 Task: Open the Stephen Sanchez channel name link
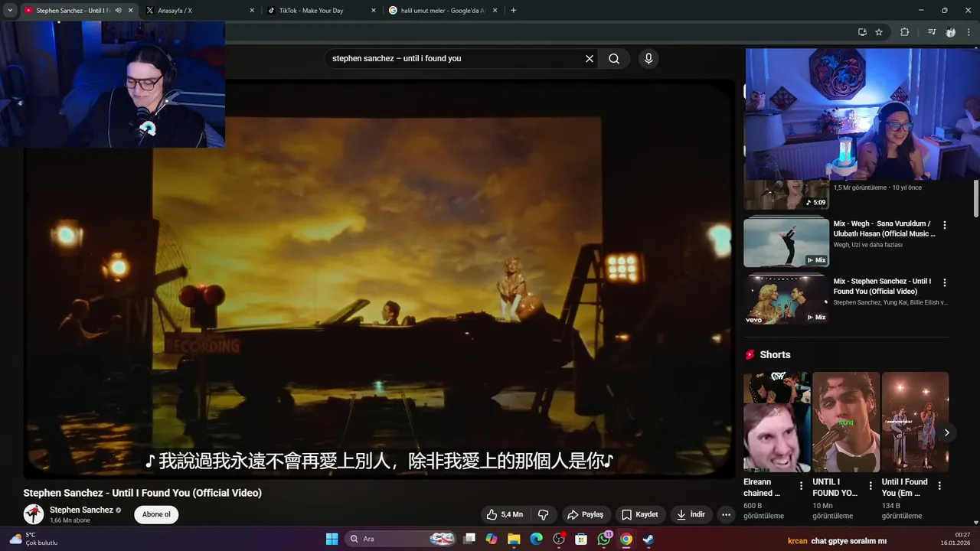coord(81,510)
